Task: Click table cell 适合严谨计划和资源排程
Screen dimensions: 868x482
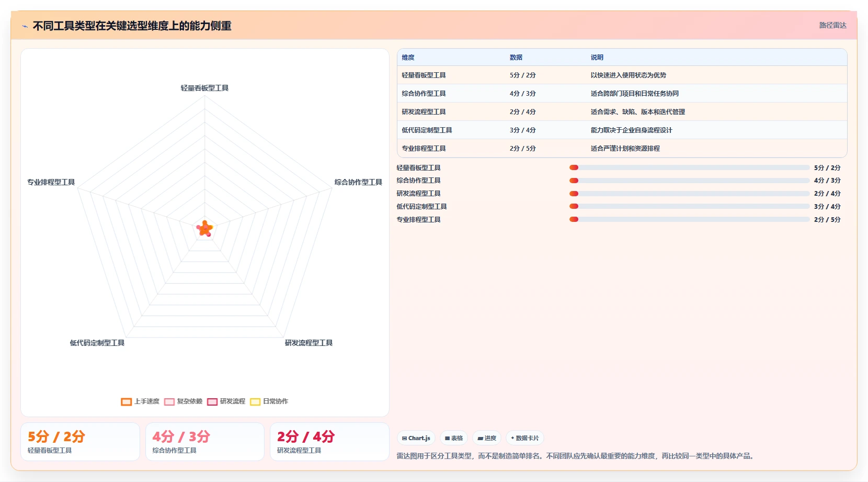Action: (625, 149)
